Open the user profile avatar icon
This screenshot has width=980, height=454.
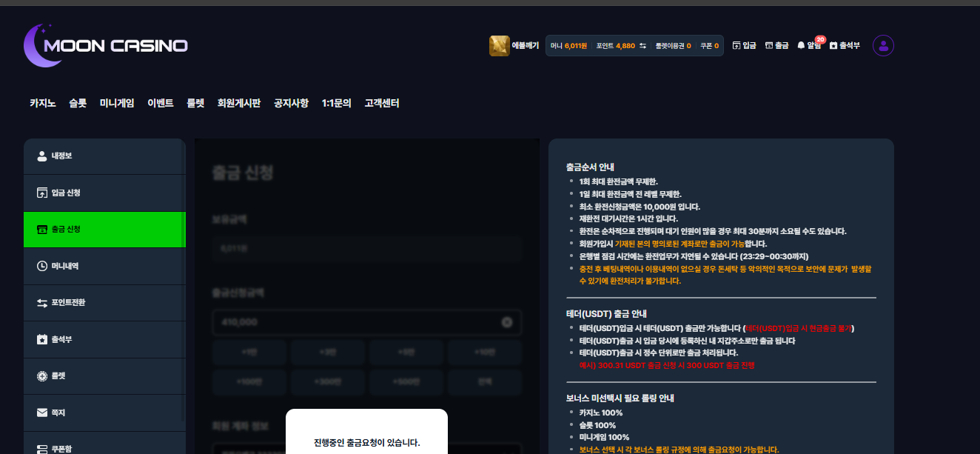[x=883, y=46]
